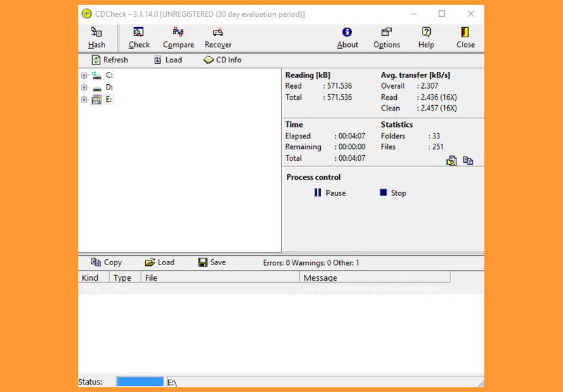
Task: Click the Files count value 251
Action: [438, 146]
